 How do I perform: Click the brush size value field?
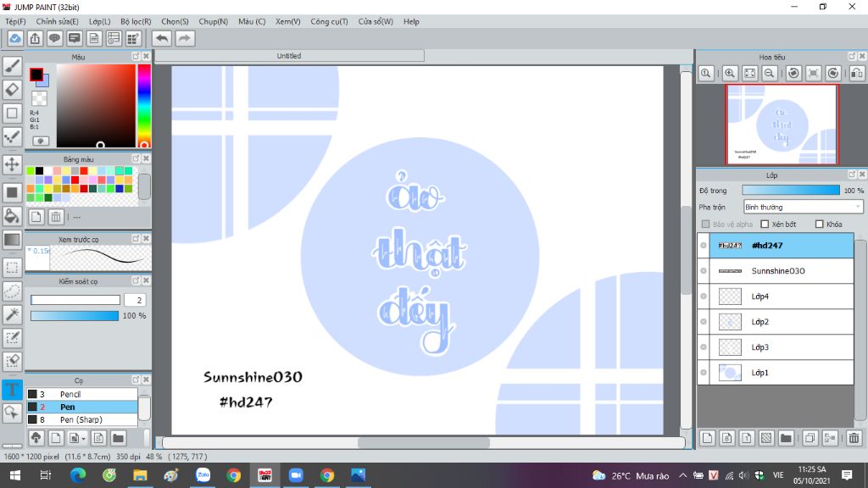135,300
